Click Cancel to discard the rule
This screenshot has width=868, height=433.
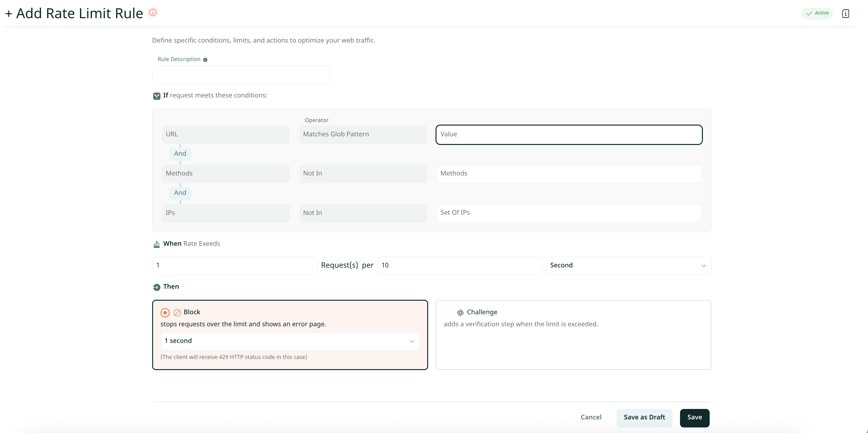(x=591, y=417)
